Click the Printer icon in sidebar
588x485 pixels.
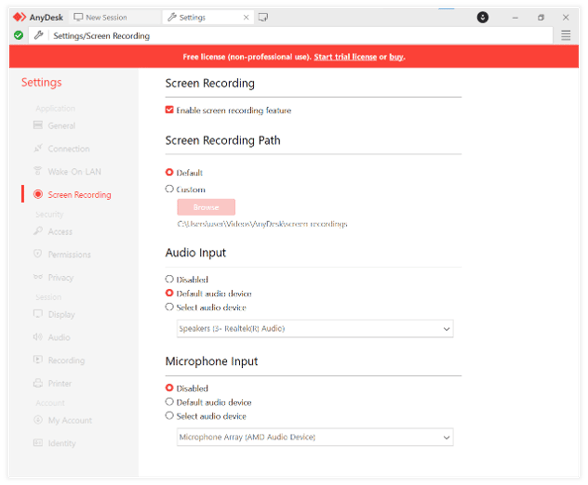tap(38, 383)
